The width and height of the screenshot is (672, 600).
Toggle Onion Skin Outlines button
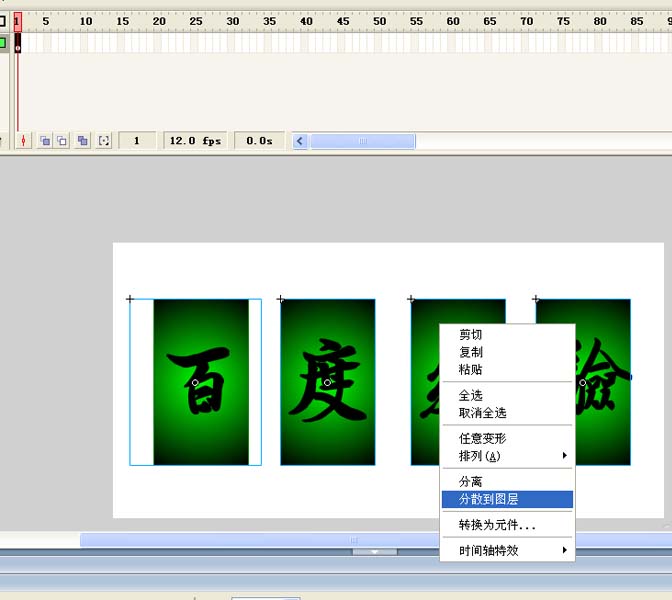62,141
